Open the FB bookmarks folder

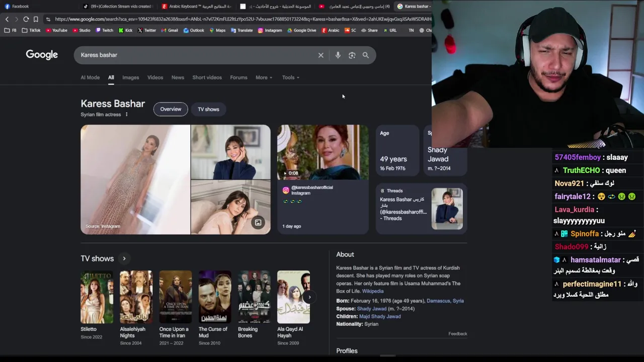(x=11, y=30)
